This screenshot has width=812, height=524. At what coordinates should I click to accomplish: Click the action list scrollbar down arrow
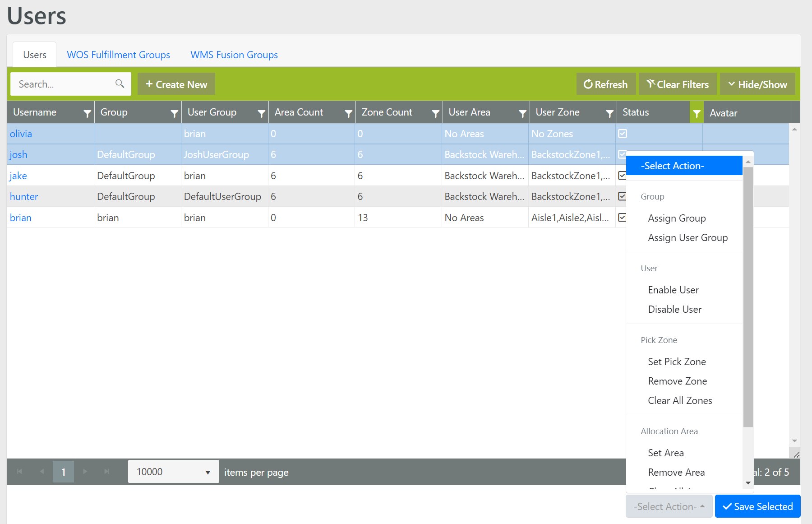tap(748, 483)
